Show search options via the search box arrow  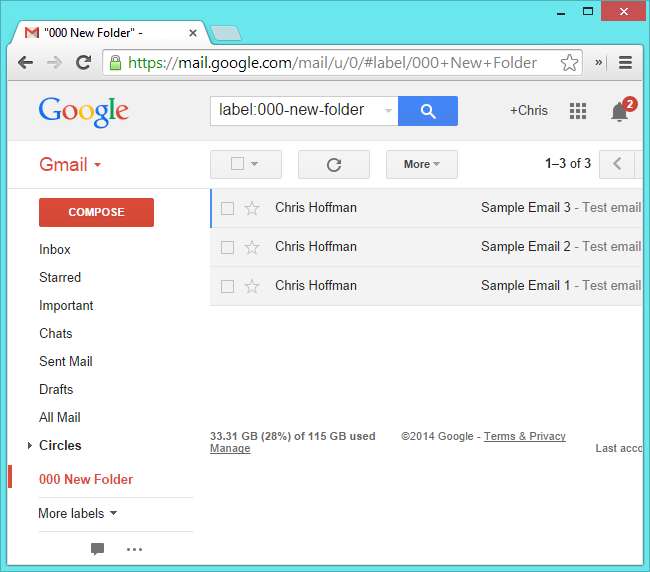[388, 111]
